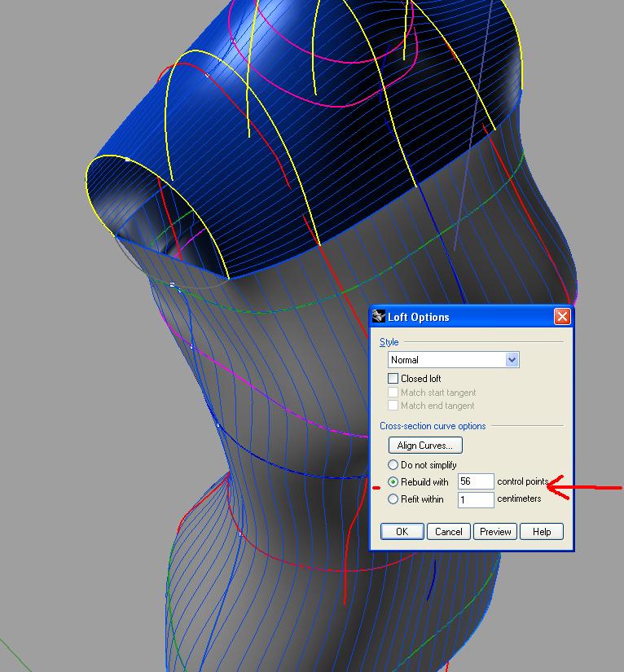Select the Rebuild with radio button

point(393,481)
